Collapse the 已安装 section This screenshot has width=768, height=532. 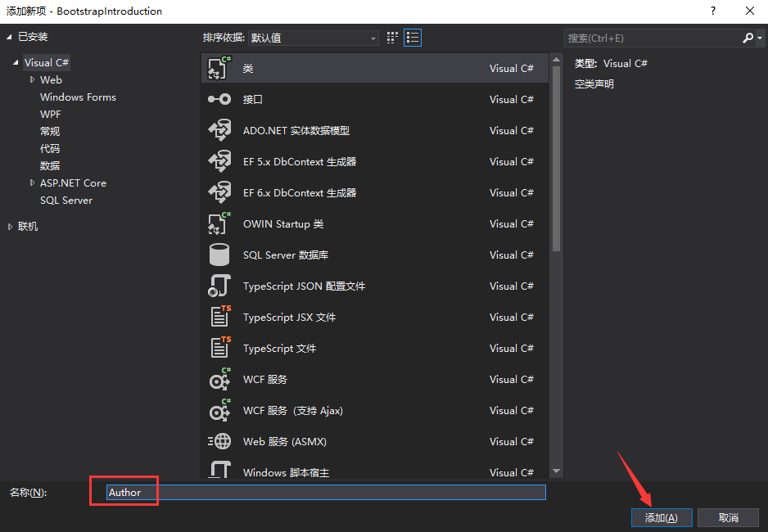tap(9, 37)
